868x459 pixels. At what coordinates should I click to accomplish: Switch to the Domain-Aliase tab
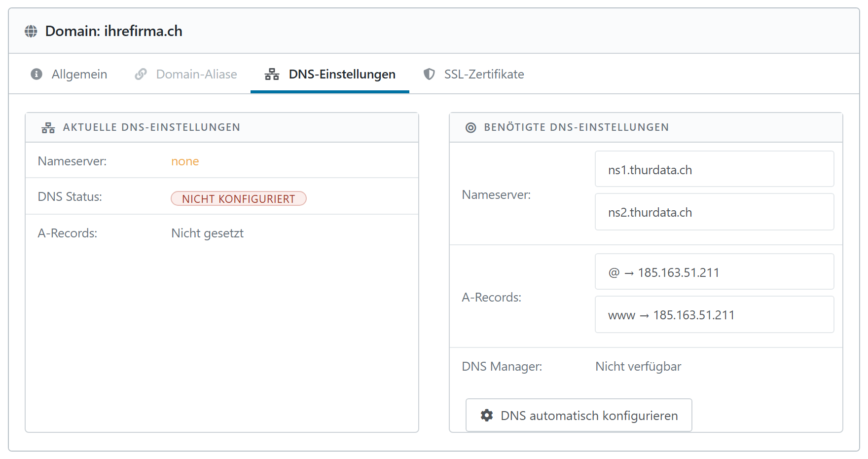[186, 74]
